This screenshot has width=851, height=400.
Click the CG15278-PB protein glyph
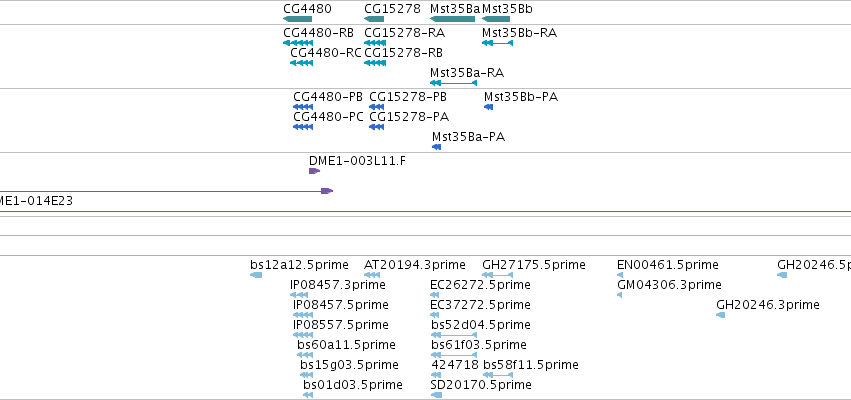coord(376,107)
